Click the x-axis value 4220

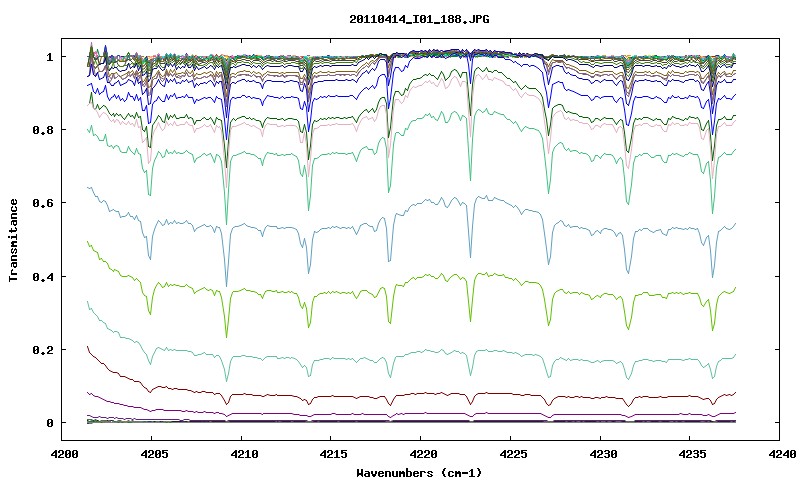coord(421,454)
